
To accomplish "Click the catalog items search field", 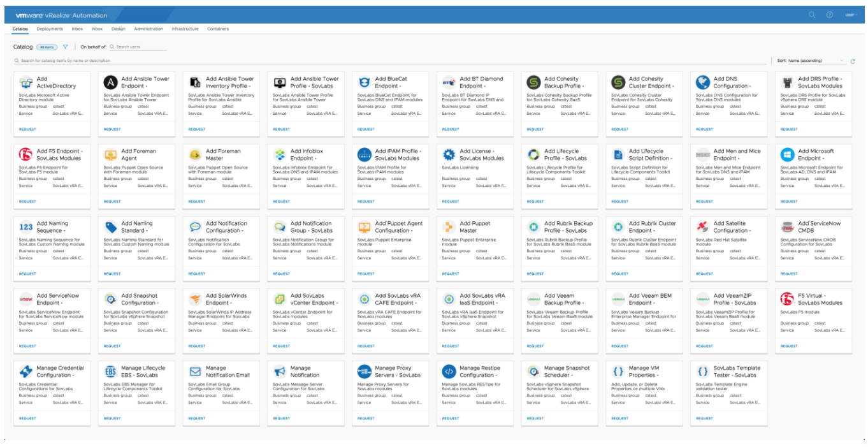I will [389, 61].
